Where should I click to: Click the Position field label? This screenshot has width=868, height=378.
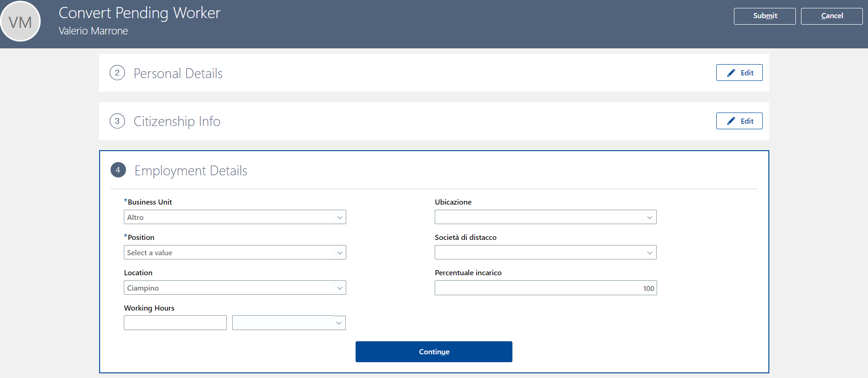tap(141, 237)
